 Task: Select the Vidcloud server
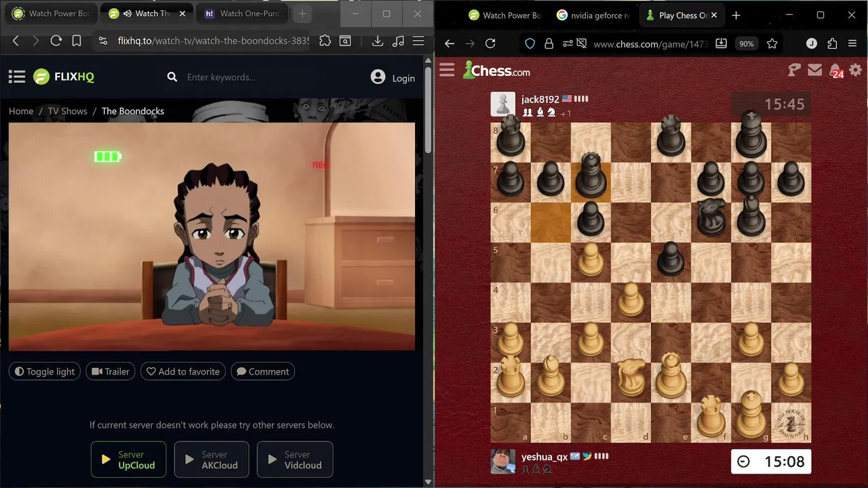(295, 460)
